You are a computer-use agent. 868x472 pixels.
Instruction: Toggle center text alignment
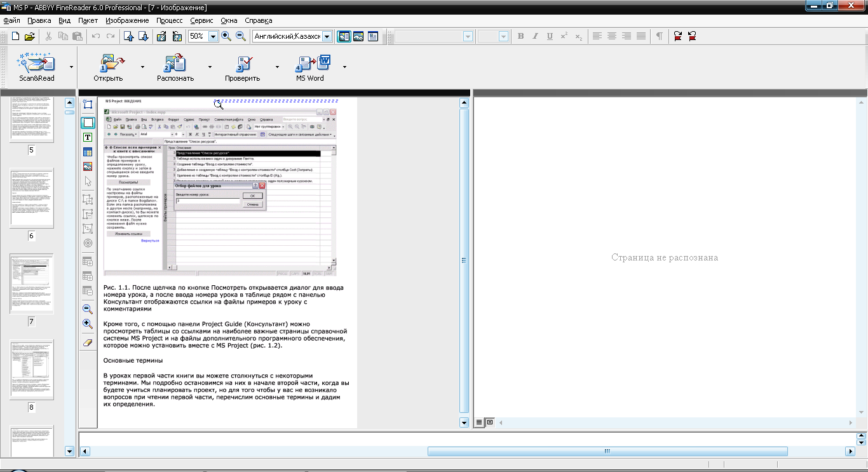point(611,36)
